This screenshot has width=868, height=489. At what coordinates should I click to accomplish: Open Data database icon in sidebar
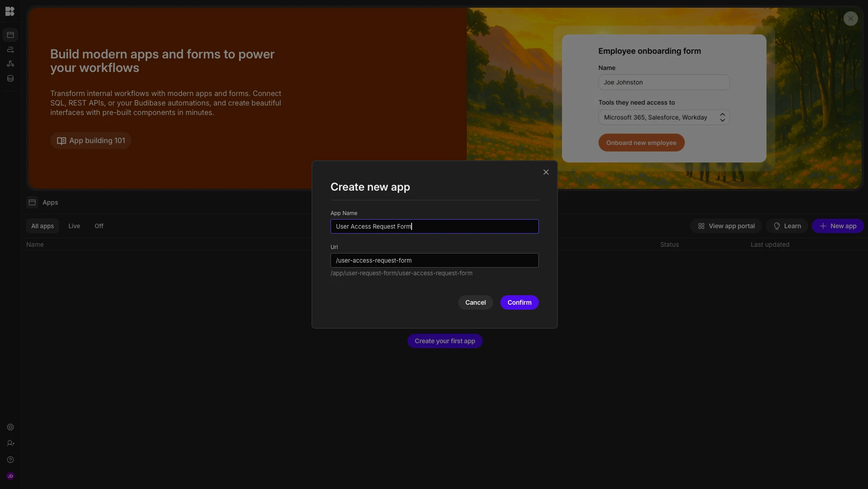pos(10,78)
